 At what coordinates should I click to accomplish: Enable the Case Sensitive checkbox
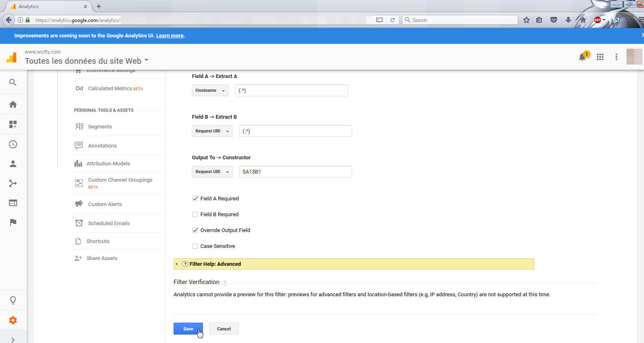195,246
